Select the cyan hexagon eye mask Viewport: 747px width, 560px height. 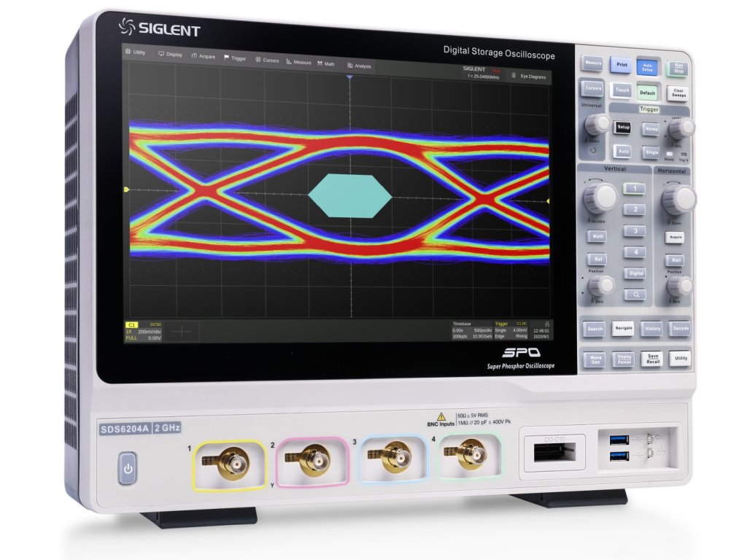(x=350, y=195)
